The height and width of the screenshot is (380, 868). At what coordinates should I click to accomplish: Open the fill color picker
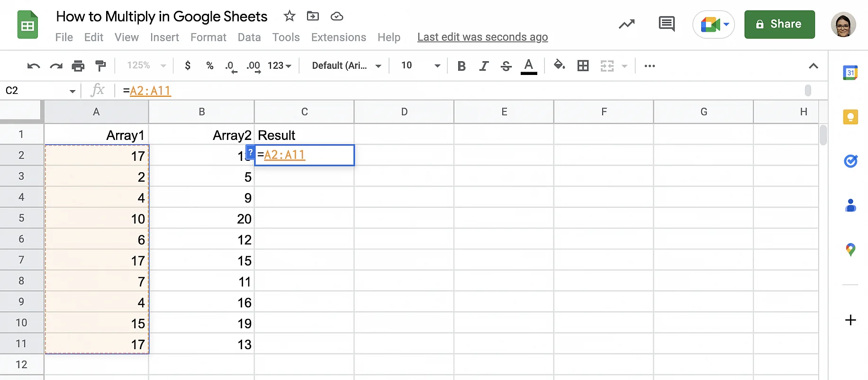pyautogui.click(x=559, y=65)
